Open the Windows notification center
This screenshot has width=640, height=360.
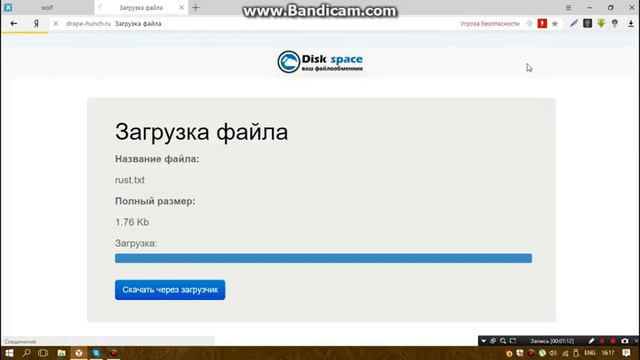point(627,353)
